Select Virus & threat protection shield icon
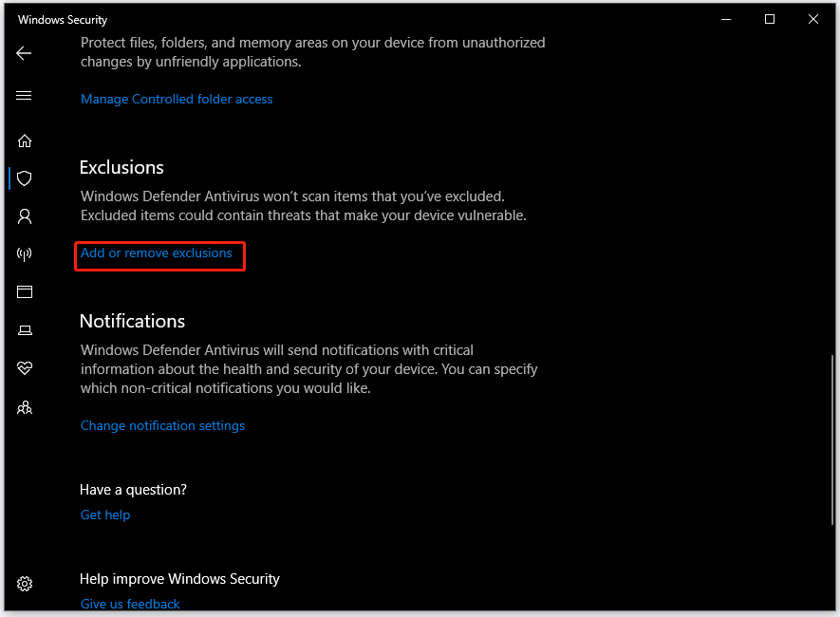Image resolution: width=840 pixels, height=617 pixels. coord(24,178)
